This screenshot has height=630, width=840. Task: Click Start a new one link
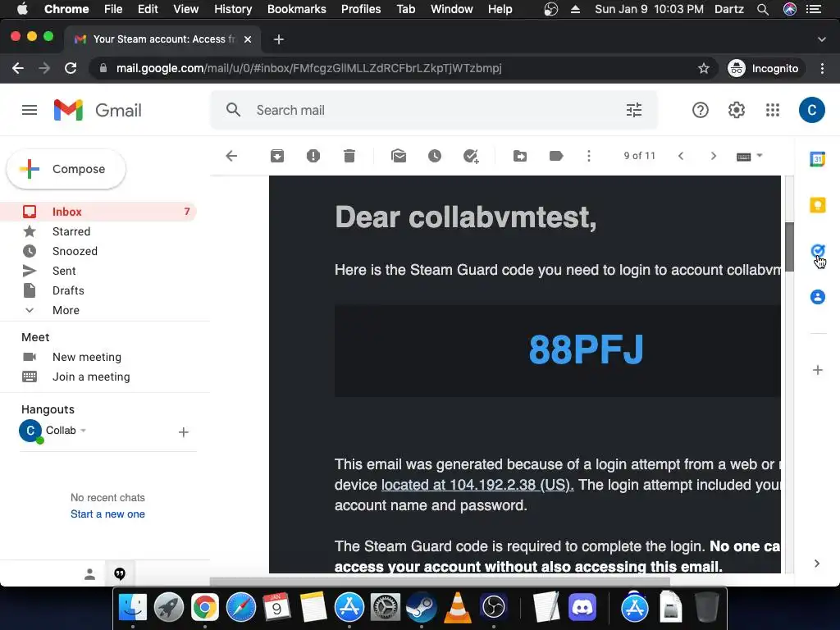(107, 514)
